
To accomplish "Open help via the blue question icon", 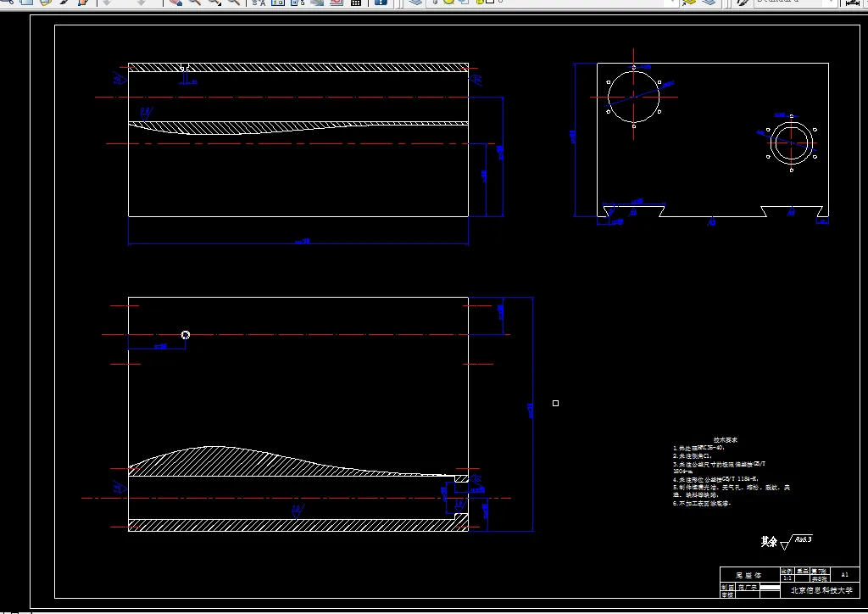I will pyautogui.click(x=381, y=3).
